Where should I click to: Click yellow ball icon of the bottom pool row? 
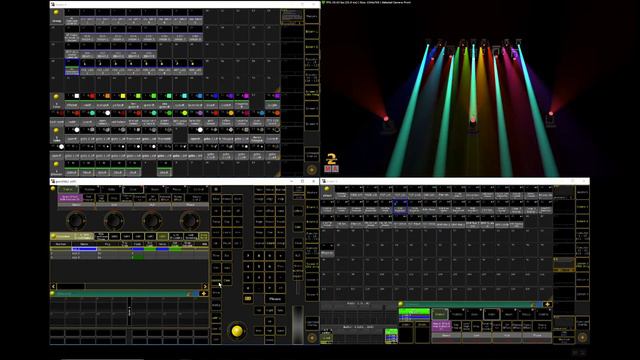click(x=56, y=164)
